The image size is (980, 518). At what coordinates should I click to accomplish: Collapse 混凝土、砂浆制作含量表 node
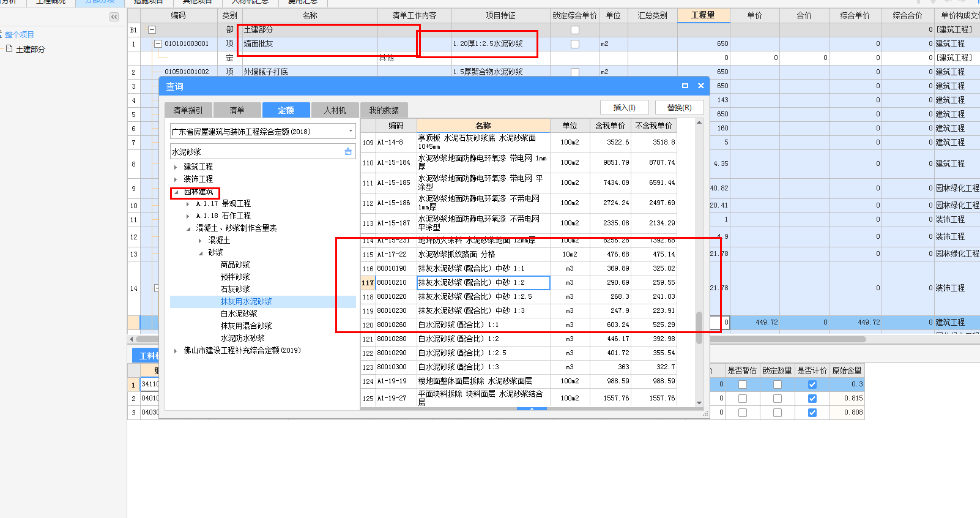point(188,228)
